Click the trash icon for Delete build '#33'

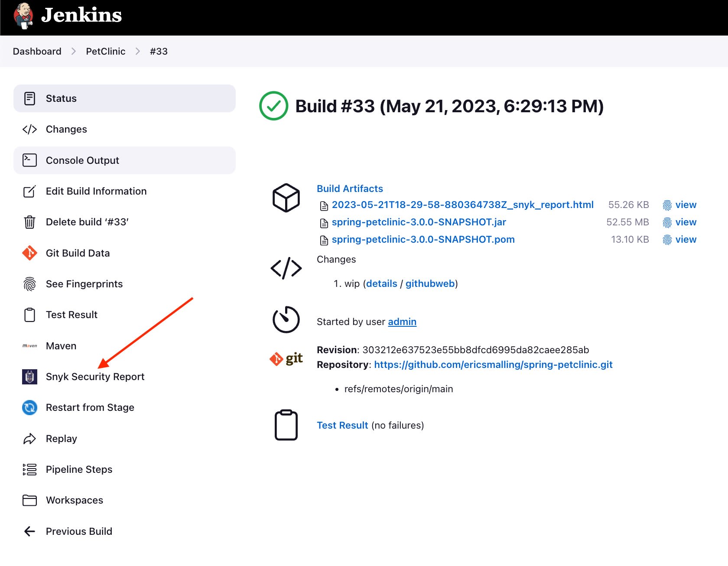(29, 222)
